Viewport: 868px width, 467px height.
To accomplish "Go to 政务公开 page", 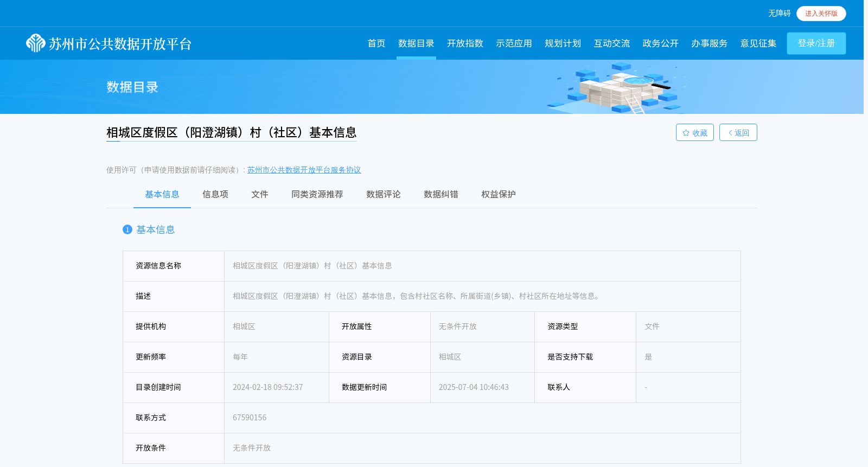I will (660, 43).
